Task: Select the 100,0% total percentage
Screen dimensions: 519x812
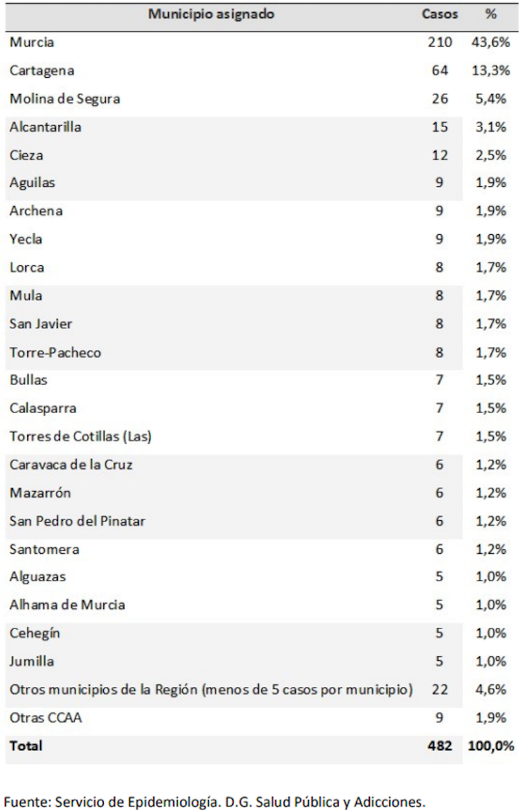Action: pyautogui.click(x=490, y=746)
